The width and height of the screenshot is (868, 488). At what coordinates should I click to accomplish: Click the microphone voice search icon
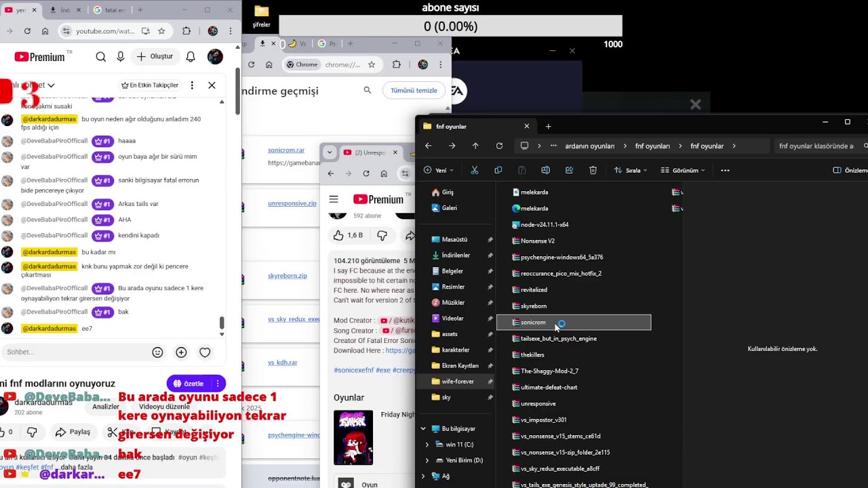pos(121,57)
